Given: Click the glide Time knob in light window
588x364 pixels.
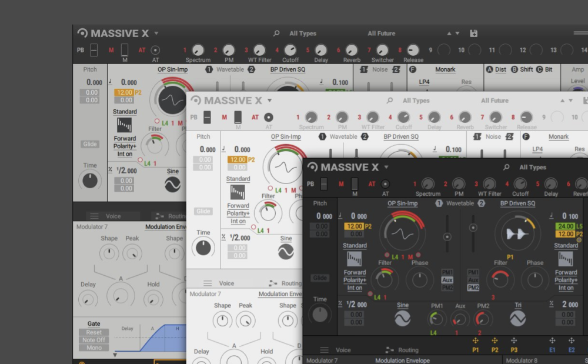Looking at the screenshot, I should click(x=203, y=248).
